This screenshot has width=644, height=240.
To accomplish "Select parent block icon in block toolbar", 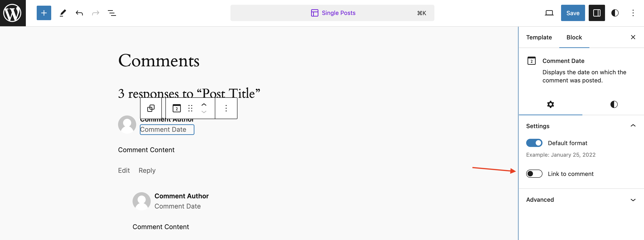I will (x=151, y=108).
